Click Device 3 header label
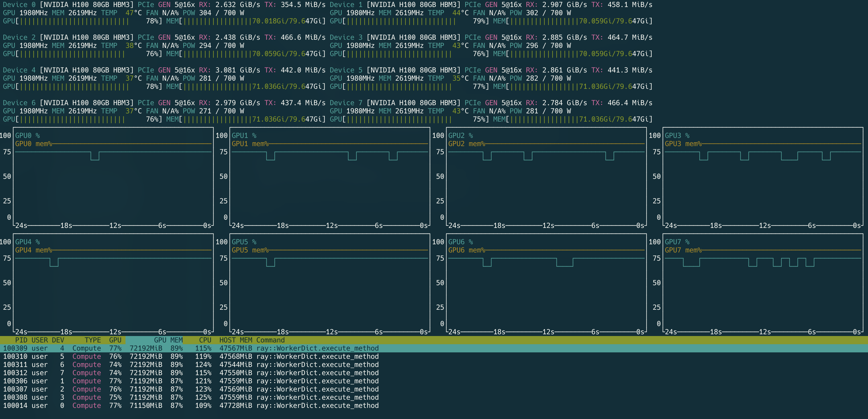Image resolution: width=868 pixels, height=419 pixels. (346, 37)
